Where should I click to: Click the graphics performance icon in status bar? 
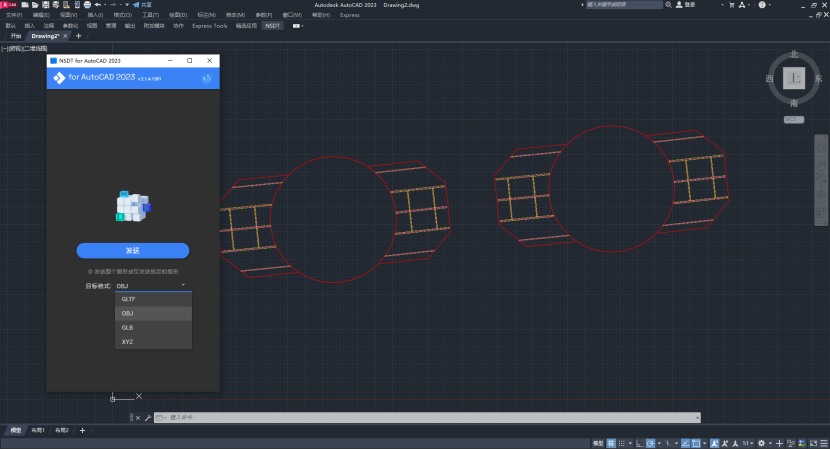click(802, 444)
